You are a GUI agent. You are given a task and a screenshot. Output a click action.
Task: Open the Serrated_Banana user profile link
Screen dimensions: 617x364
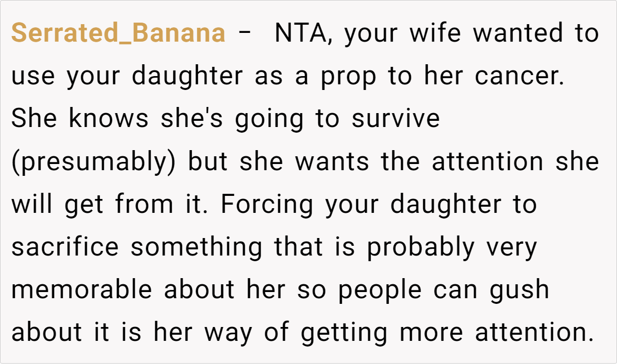(x=118, y=33)
